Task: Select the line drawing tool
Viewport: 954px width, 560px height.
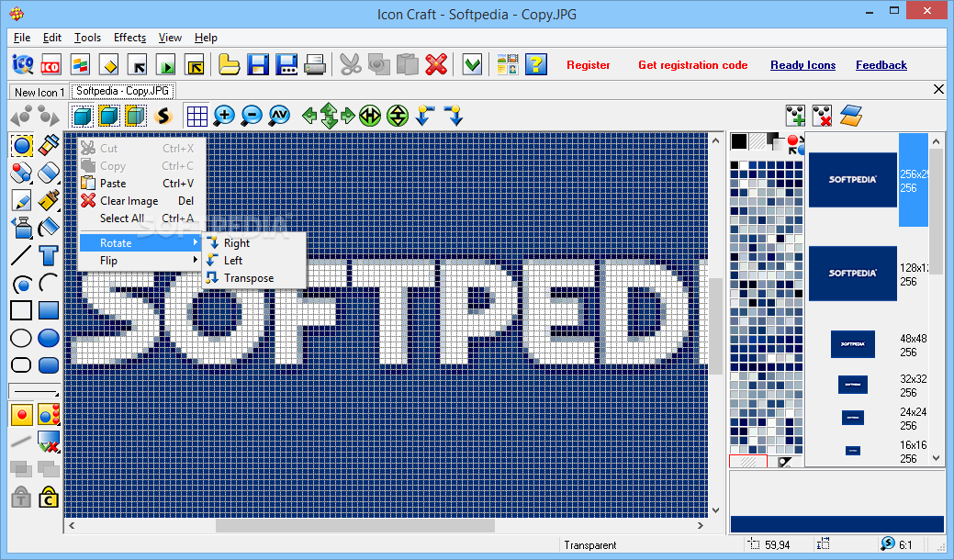Action: pyautogui.click(x=21, y=255)
